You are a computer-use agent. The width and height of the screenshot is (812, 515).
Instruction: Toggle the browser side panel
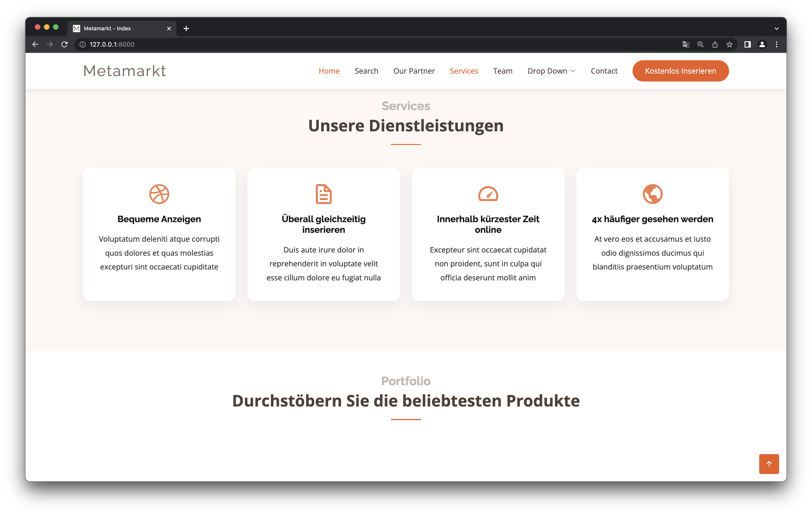[747, 44]
